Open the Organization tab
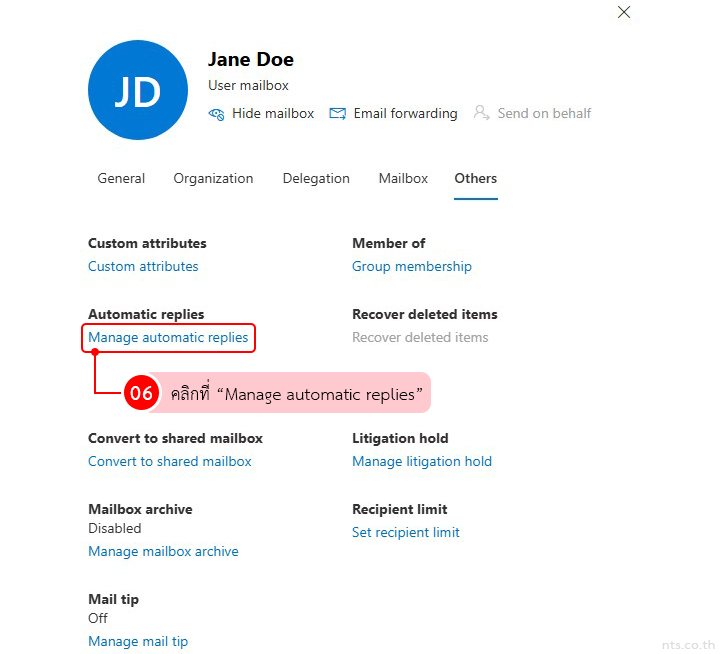720x654 pixels. click(x=213, y=178)
